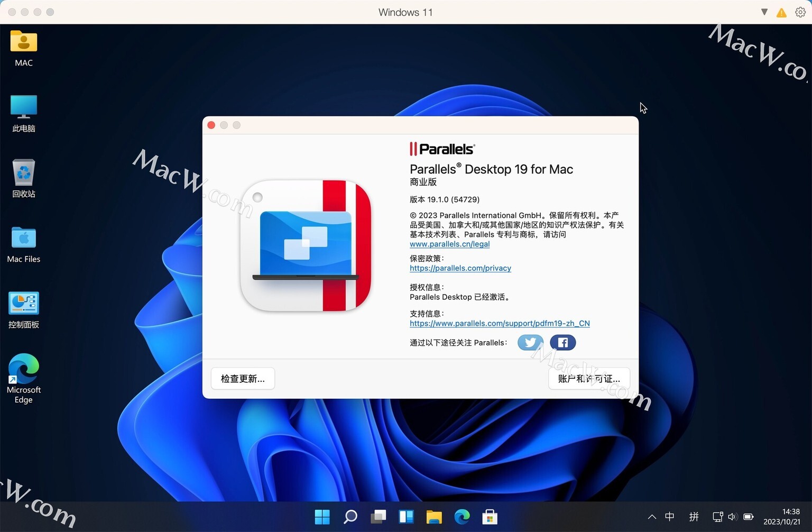Image resolution: width=812 pixels, height=532 pixels.
Task: Open www.parallels.cn/legal link
Action: pyautogui.click(x=450, y=244)
